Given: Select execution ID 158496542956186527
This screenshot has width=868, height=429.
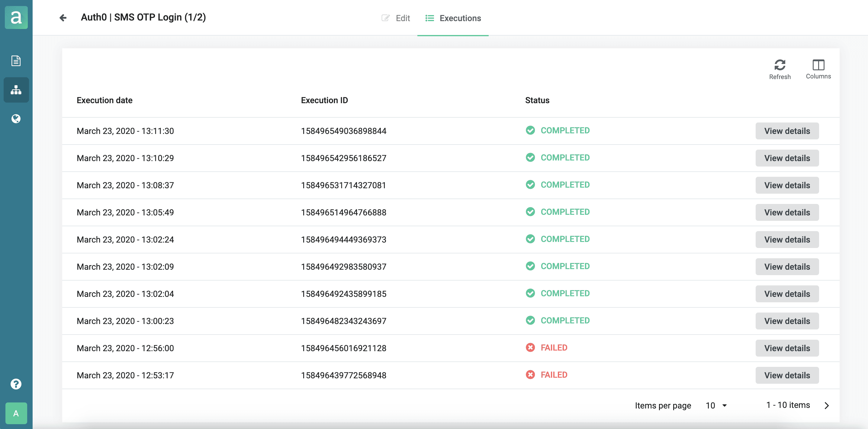Looking at the screenshot, I should (343, 158).
